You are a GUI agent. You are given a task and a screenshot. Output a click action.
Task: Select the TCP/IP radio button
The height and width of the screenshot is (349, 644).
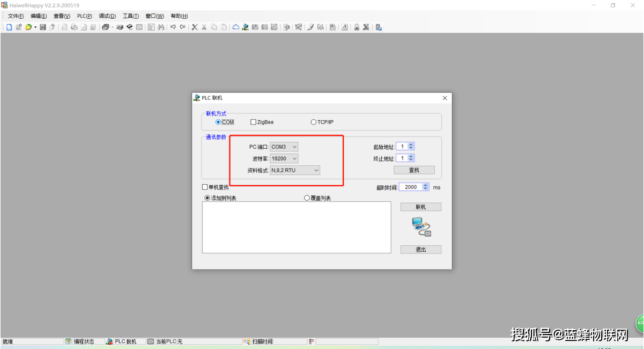(x=314, y=122)
